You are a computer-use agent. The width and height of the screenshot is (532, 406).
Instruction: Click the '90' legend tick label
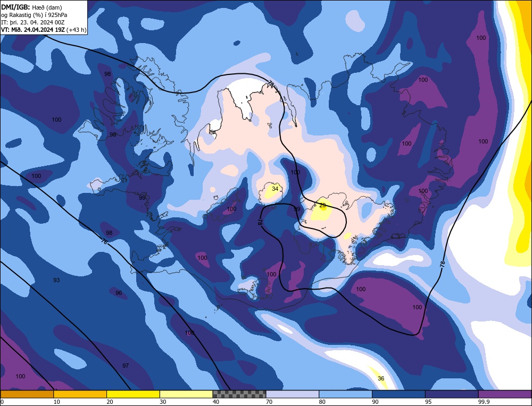375,402
